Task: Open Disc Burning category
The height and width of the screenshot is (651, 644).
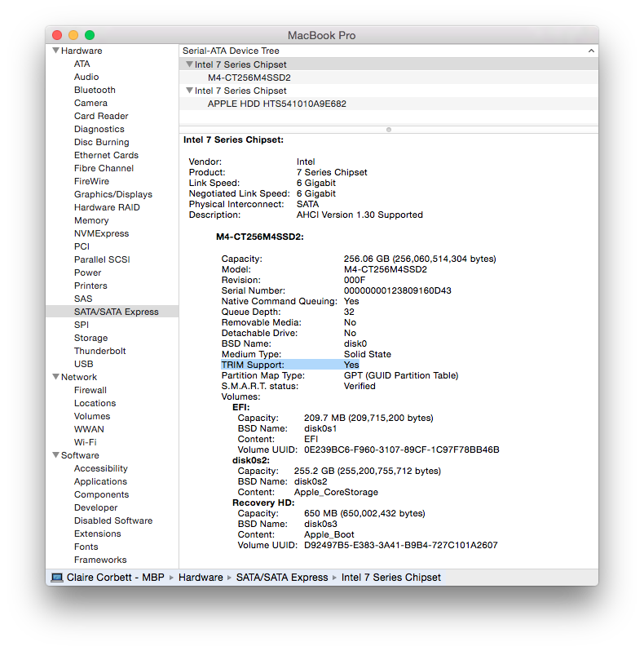Action: [101, 142]
